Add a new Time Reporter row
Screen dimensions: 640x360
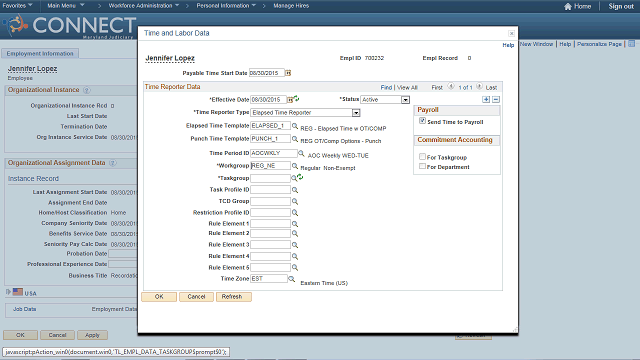click(x=486, y=100)
